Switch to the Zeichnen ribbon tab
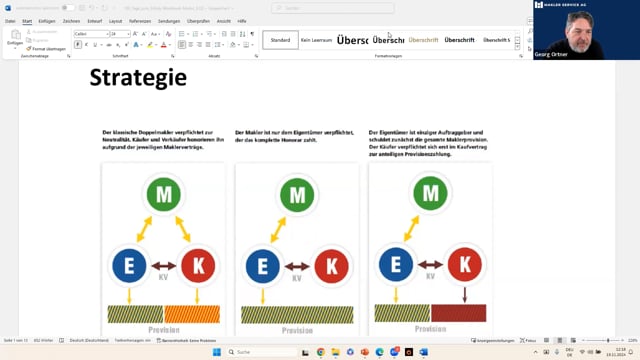The width and height of the screenshot is (640, 360). [x=71, y=21]
